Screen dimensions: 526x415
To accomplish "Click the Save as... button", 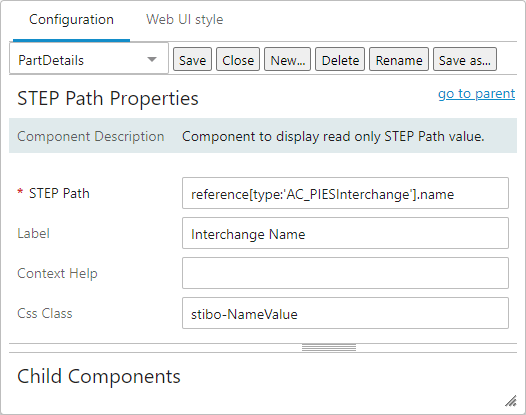I will (465, 59).
